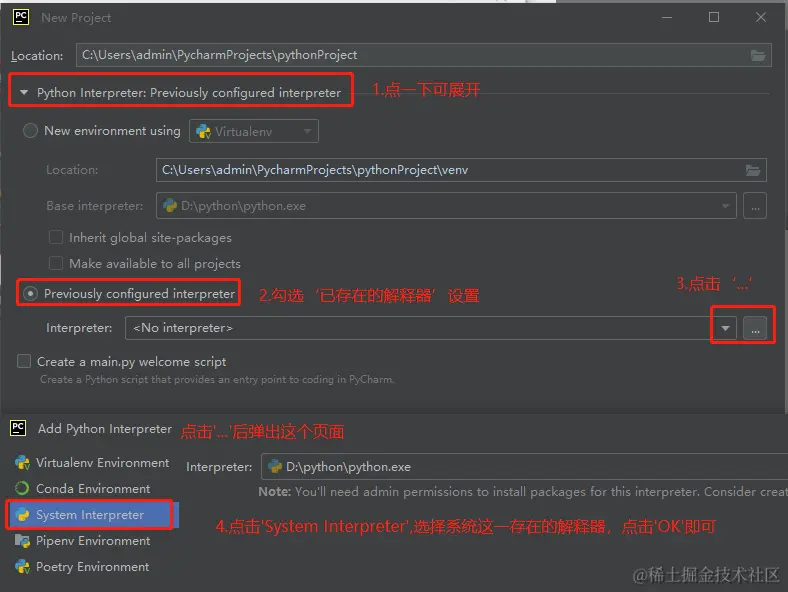Click the Virtualenv Environment Python icon

23,463
